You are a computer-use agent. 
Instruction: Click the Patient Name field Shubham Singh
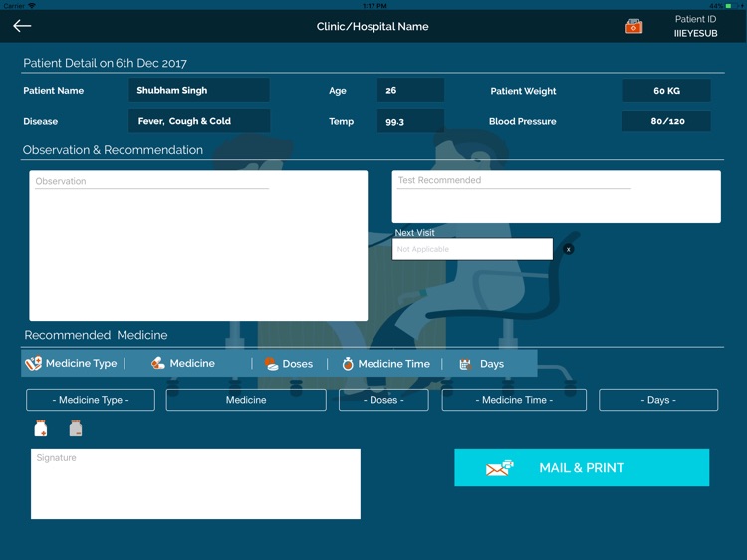tap(199, 90)
